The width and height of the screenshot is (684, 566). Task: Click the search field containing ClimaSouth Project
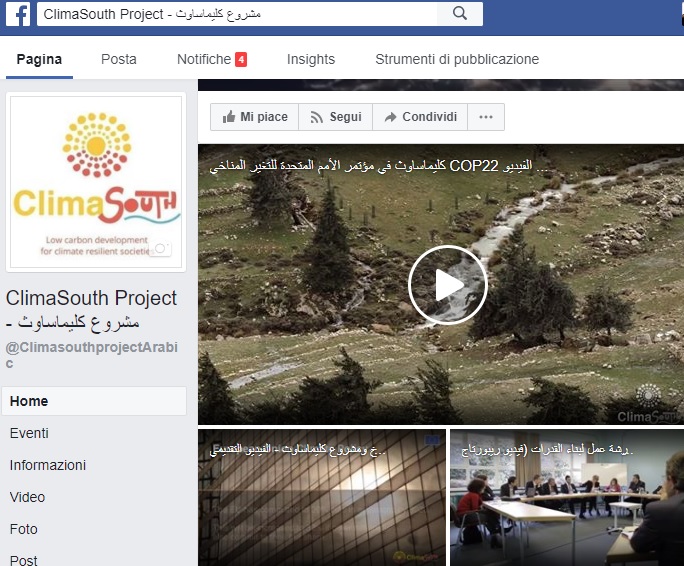pyautogui.click(x=237, y=14)
